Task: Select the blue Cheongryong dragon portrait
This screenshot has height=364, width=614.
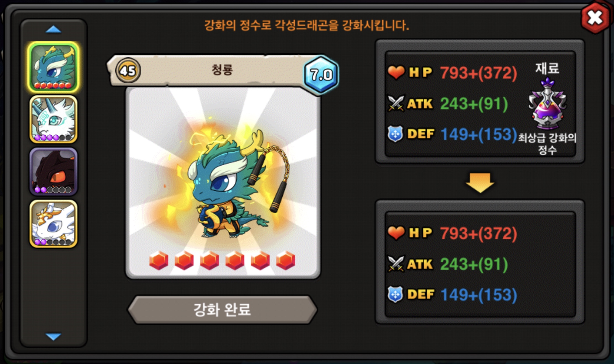Action: point(53,67)
